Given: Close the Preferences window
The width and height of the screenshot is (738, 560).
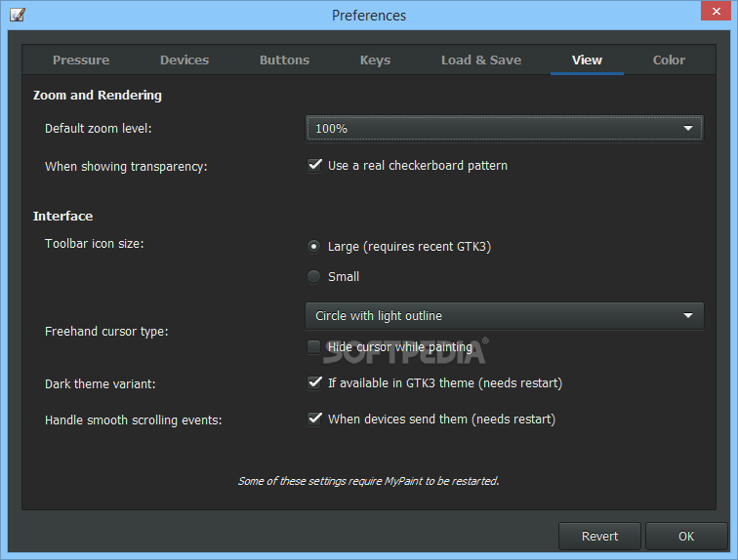Looking at the screenshot, I should click(716, 12).
